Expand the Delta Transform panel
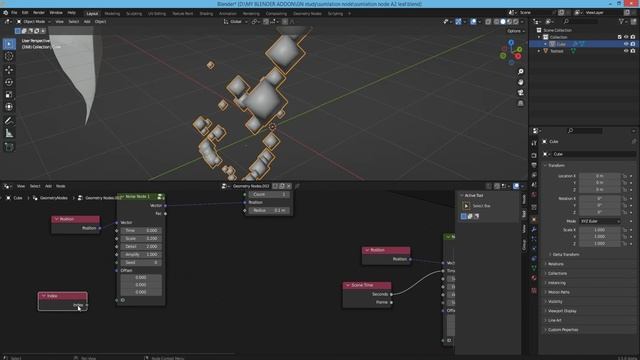Viewport: 640px width, 360px height. pyautogui.click(x=566, y=254)
